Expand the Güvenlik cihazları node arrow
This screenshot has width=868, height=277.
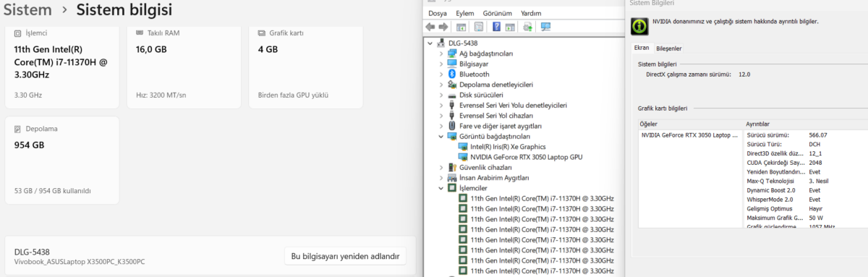[x=442, y=167]
